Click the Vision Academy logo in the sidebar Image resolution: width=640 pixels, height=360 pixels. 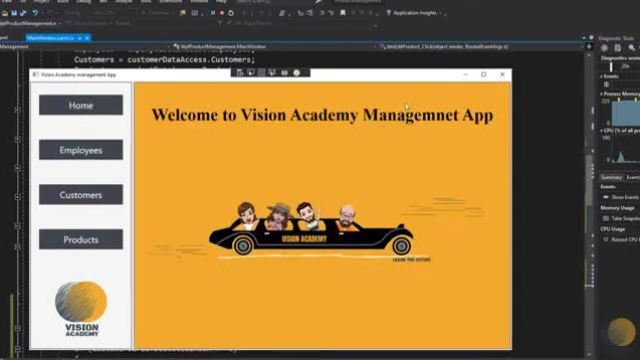click(81, 309)
